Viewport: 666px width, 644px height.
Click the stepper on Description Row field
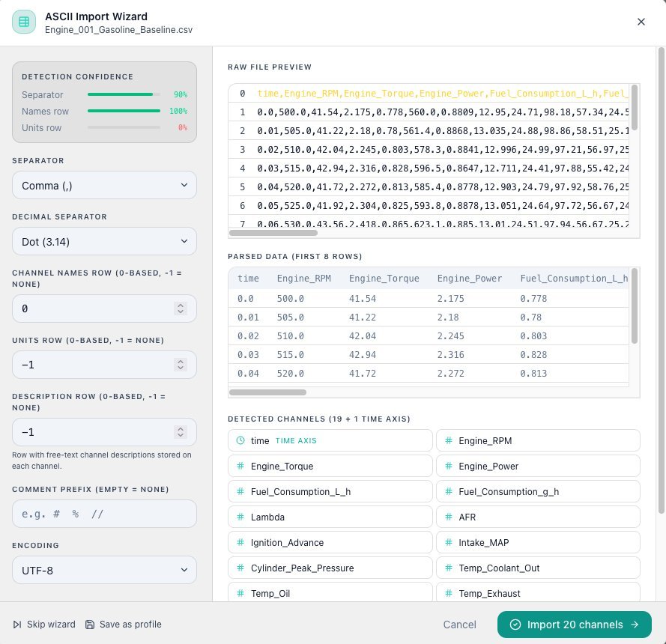click(x=181, y=432)
